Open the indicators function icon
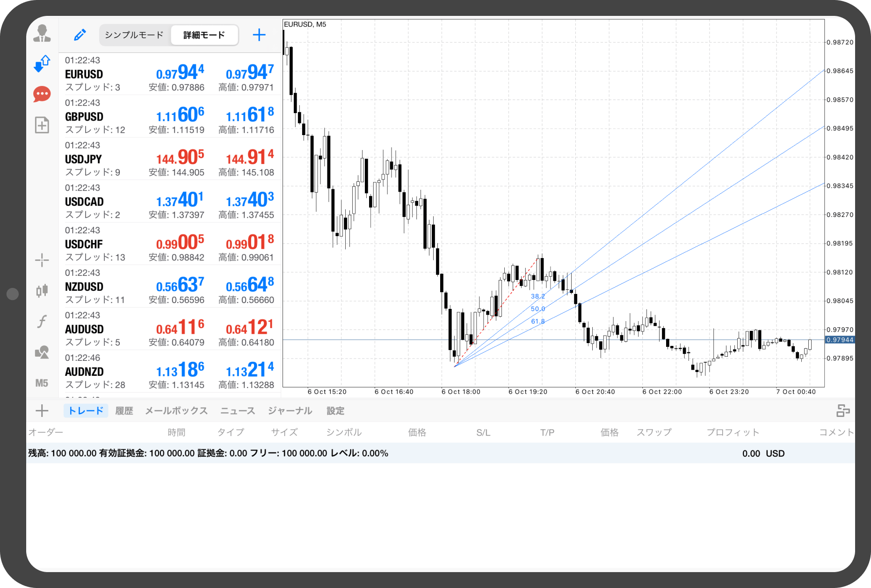This screenshot has height=588, width=871. click(x=42, y=322)
